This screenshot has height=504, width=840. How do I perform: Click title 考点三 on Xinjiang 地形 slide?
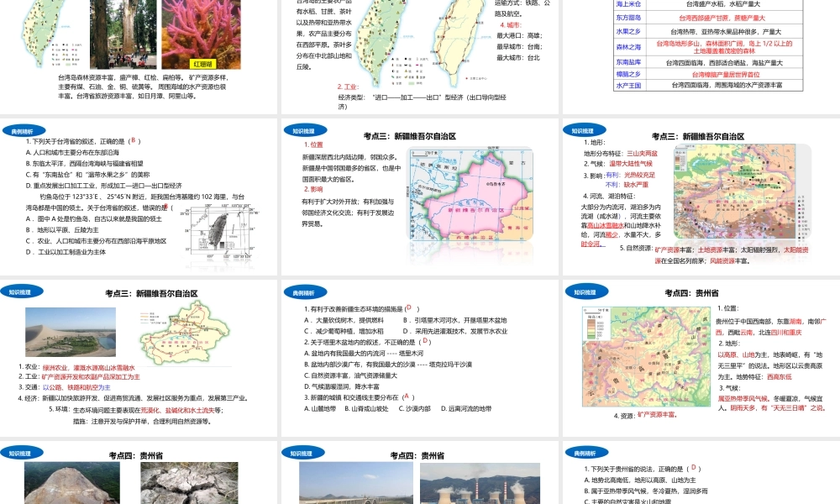tap(698, 136)
